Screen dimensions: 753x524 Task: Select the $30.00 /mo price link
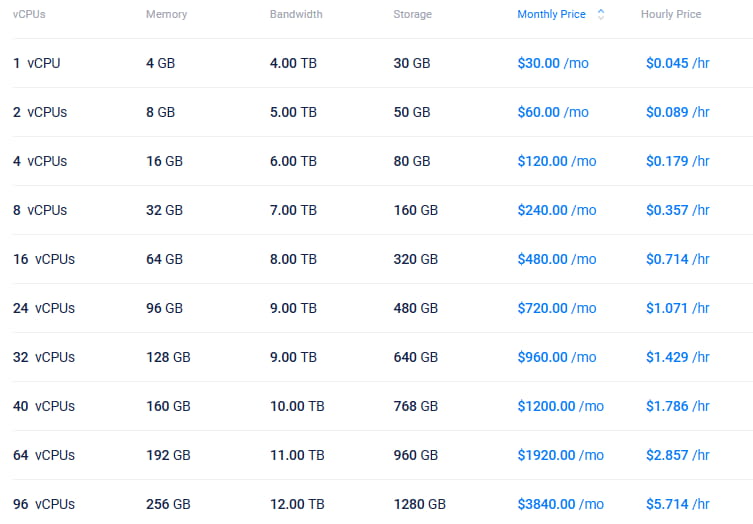click(553, 63)
